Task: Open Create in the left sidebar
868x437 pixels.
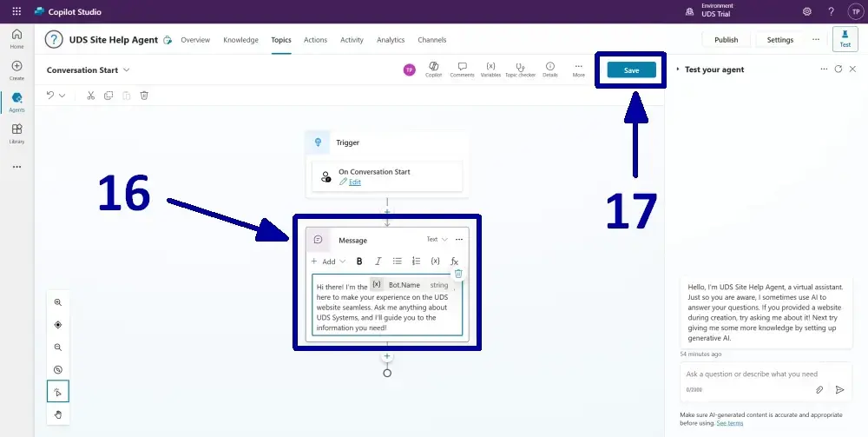Action: point(16,70)
